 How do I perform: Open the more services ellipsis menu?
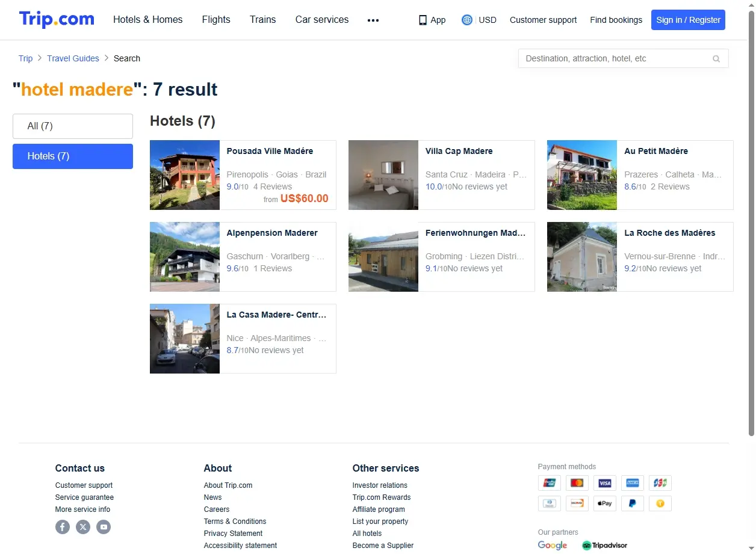coord(373,20)
